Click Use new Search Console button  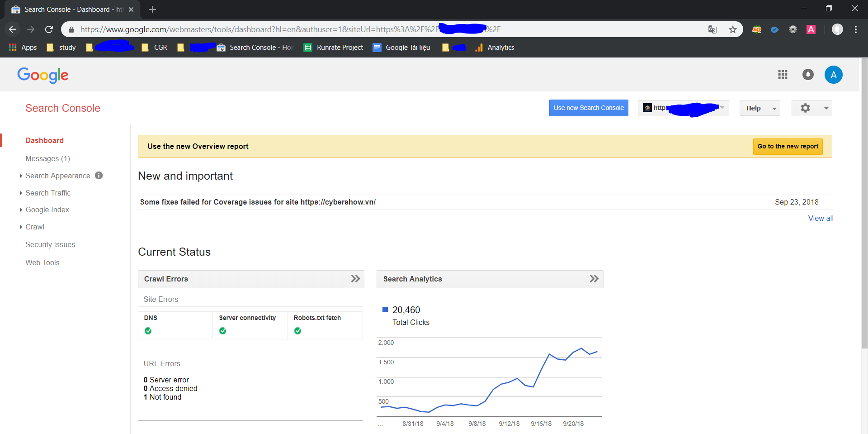(x=589, y=108)
